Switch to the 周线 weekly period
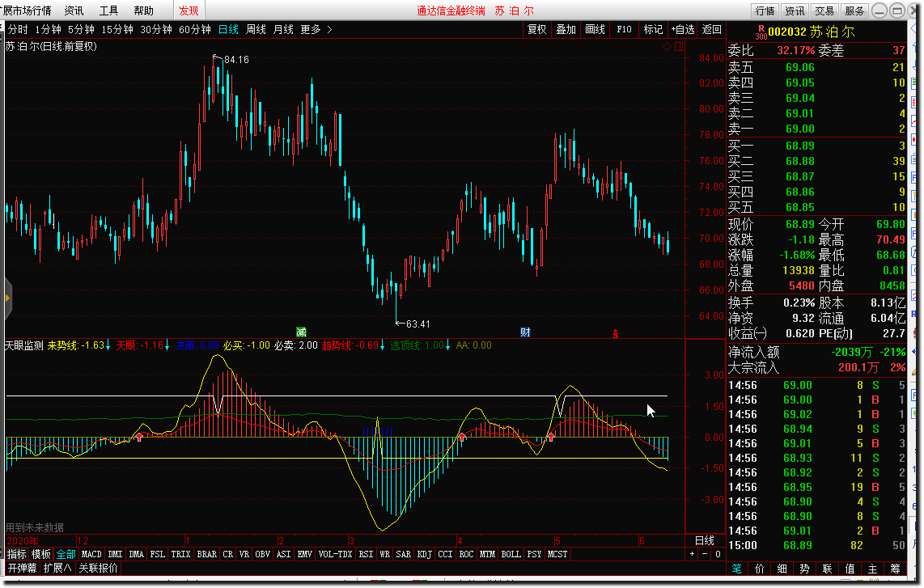Image resolution: width=924 pixels, height=588 pixels. click(x=256, y=29)
